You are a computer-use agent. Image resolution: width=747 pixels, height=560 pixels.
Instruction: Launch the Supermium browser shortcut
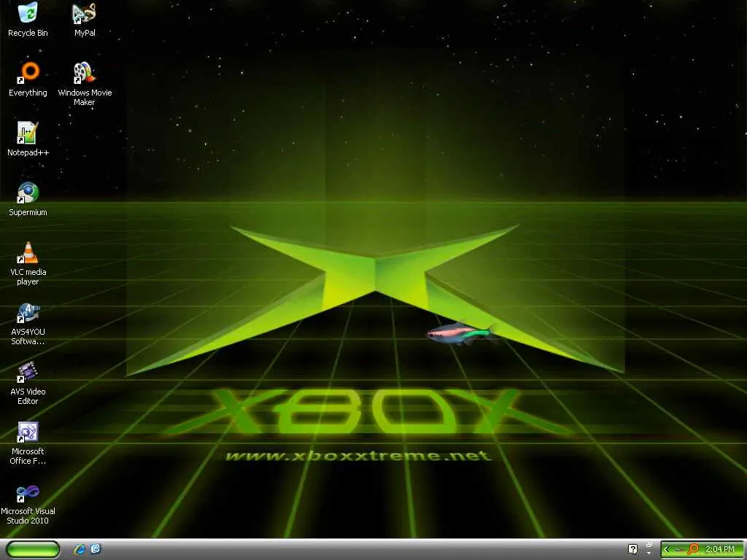point(28,199)
